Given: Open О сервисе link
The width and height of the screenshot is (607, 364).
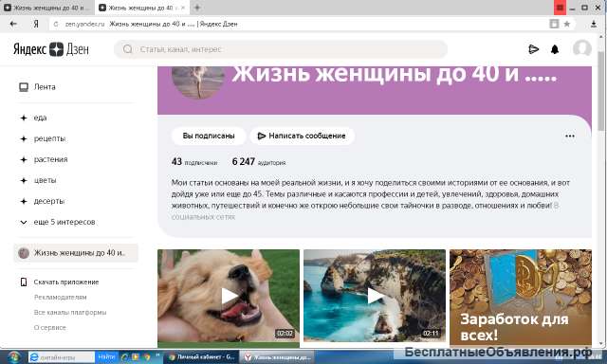Looking at the screenshot, I should click(x=50, y=327).
